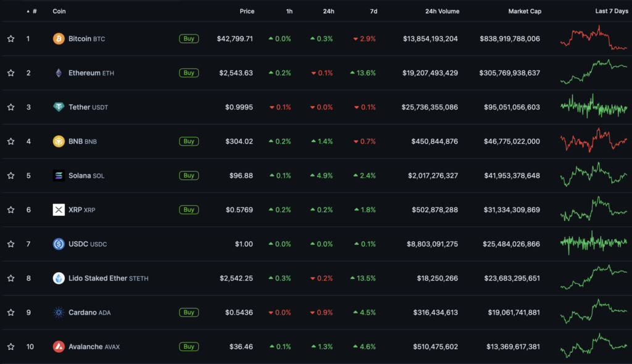This screenshot has height=364, width=632.
Task: Click the Avalanche logo icon
Action: (x=59, y=347)
